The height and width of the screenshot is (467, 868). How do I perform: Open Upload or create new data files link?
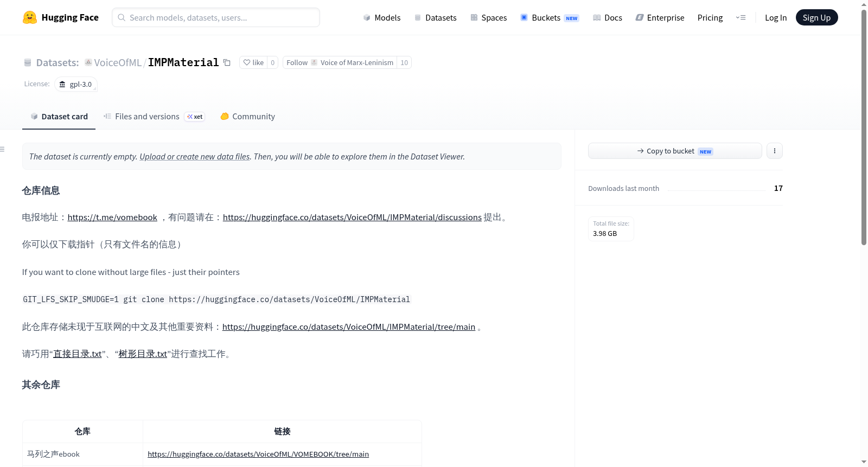(195, 156)
